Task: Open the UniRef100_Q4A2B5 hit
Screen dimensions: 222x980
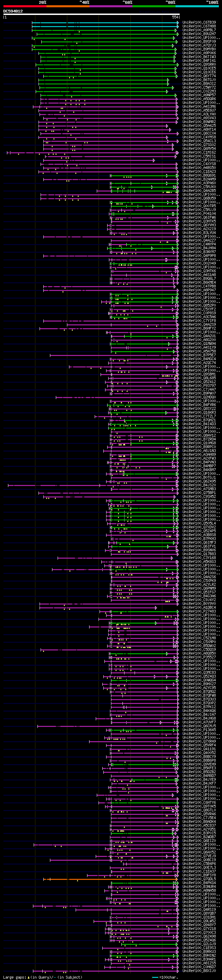Action: click(x=199, y=191)
